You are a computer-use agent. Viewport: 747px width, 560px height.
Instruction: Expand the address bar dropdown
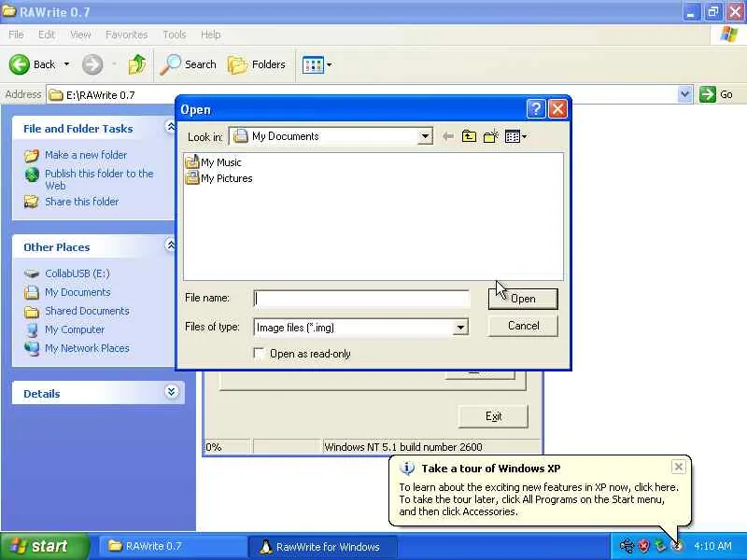[x=684, y=94]
